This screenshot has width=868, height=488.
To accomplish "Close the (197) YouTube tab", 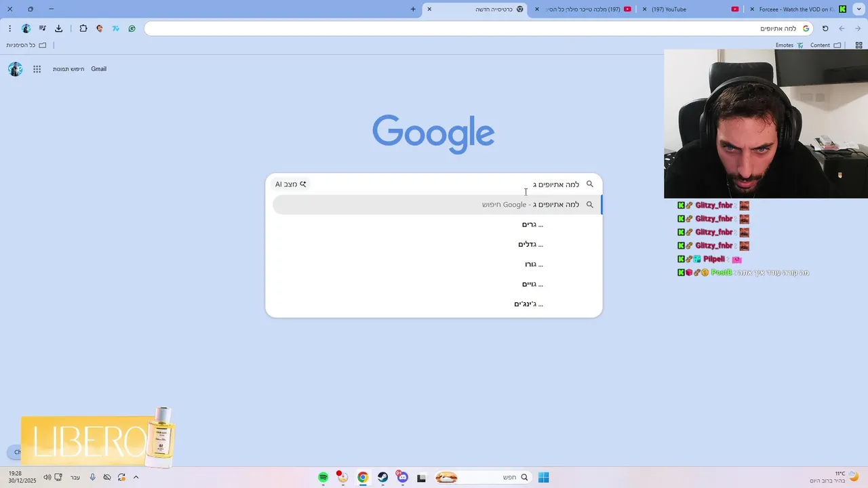I will click(x=644, y=9).
